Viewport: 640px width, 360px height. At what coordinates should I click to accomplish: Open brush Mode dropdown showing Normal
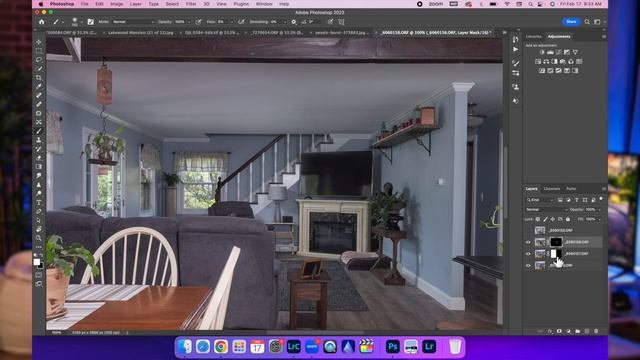[x=133, y=22]
